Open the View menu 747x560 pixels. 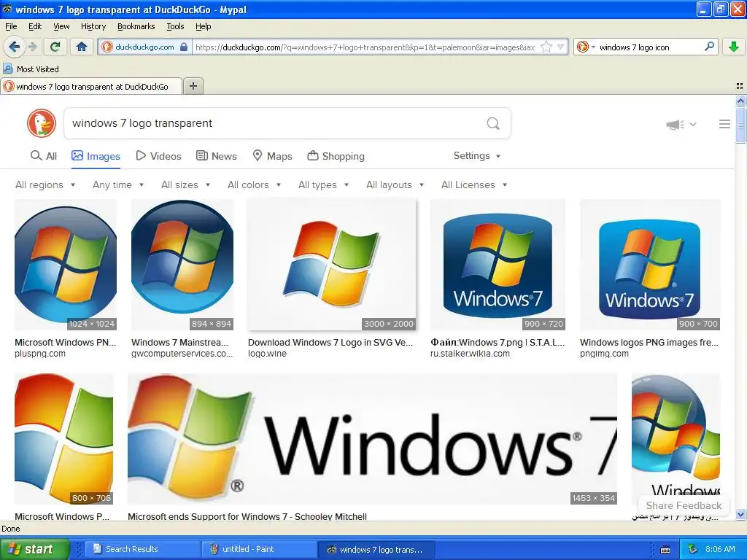pyautogui.click(x=61, y=26)
